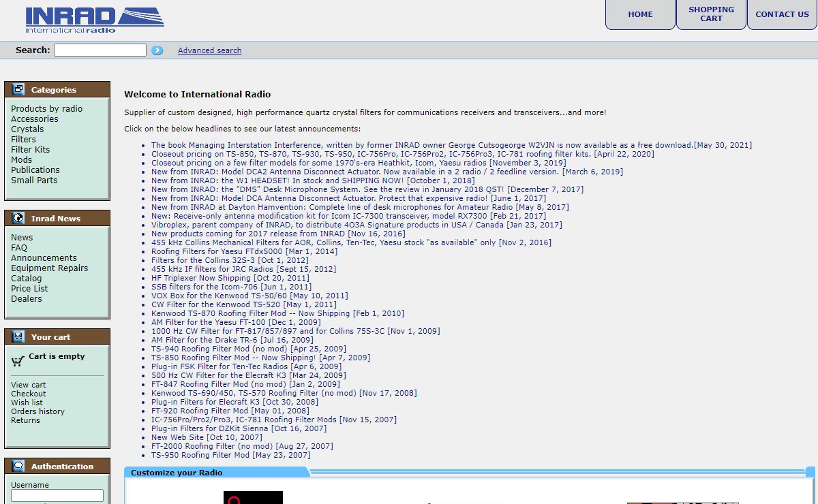Click the Authentication panel header icon
This screenshot has height=504, width=818.
[18, 467]
